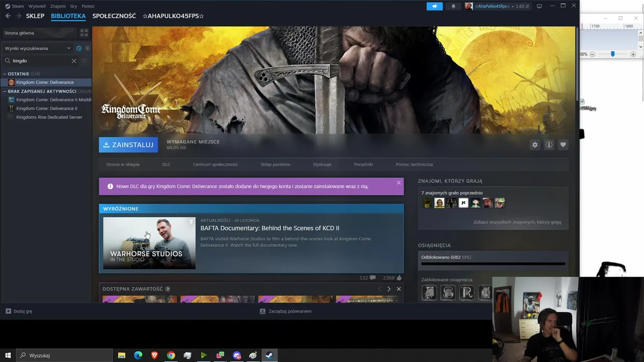Collapse the BRAK ZAPISANEJ AKTYWNOŚCI category
This screenshot has height=362, width=644.
click(x=42, y=92)
